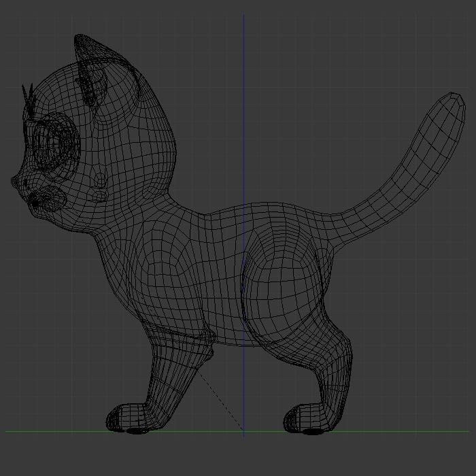
Task: Select the cat's front paw
Action: pyautogui.click(x=129, y=418)
